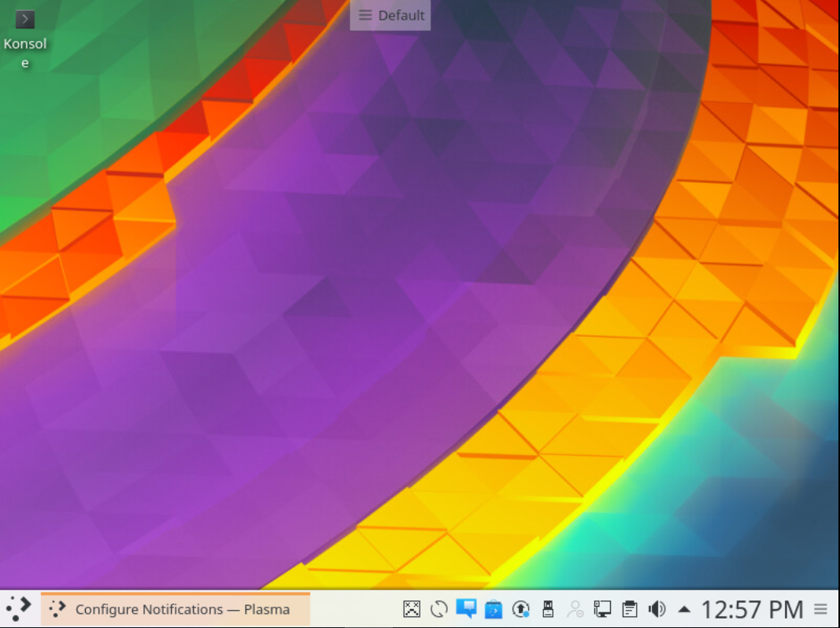Open the KDE application launcher
The height and width of the screenshot is (628, 840).
19,609
